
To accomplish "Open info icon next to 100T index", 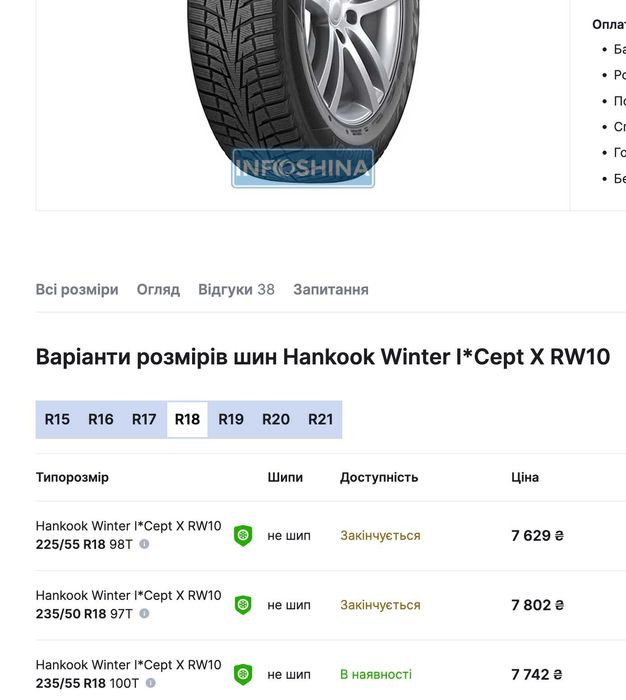I will [x=150, y=683].
